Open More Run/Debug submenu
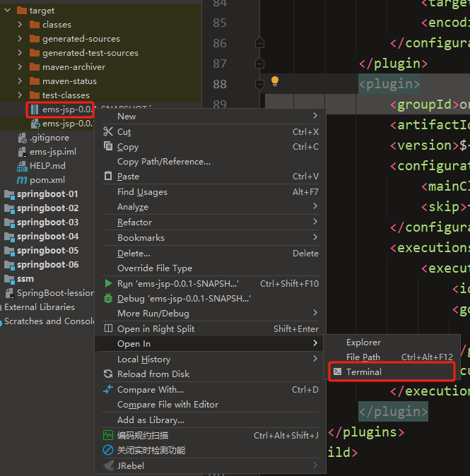The width and height of the screenshot is (470, 476). 210,314
